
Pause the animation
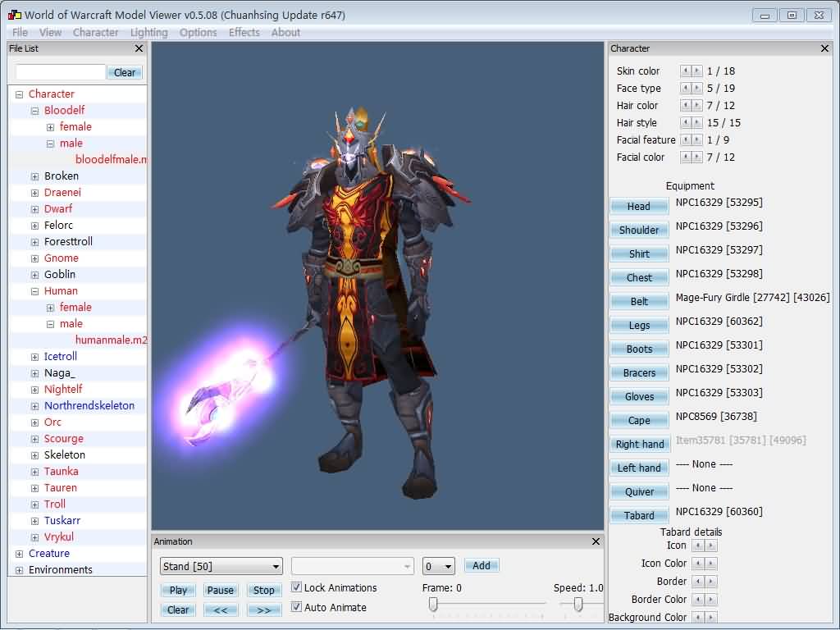[x=220, y=590]
